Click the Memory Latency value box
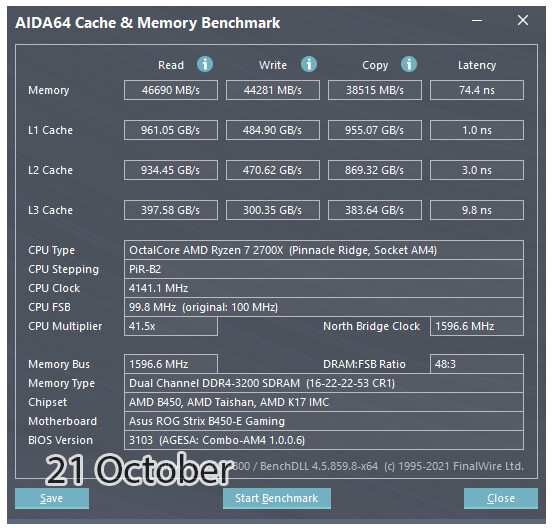The width and height of the screenshot is (553, 528). 476,90
